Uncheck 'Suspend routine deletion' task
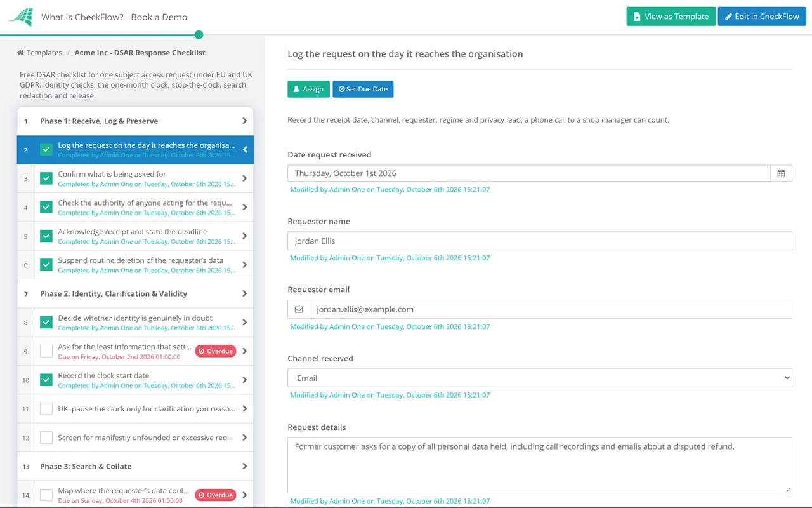Screen dimensions: 812x508 [46, 265]
